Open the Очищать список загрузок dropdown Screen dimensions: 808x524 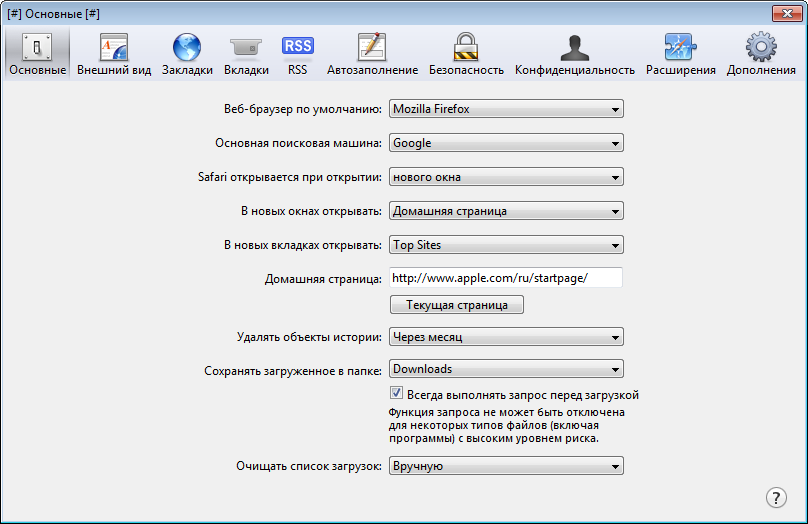pyautogui.click(x=506, y=466)
